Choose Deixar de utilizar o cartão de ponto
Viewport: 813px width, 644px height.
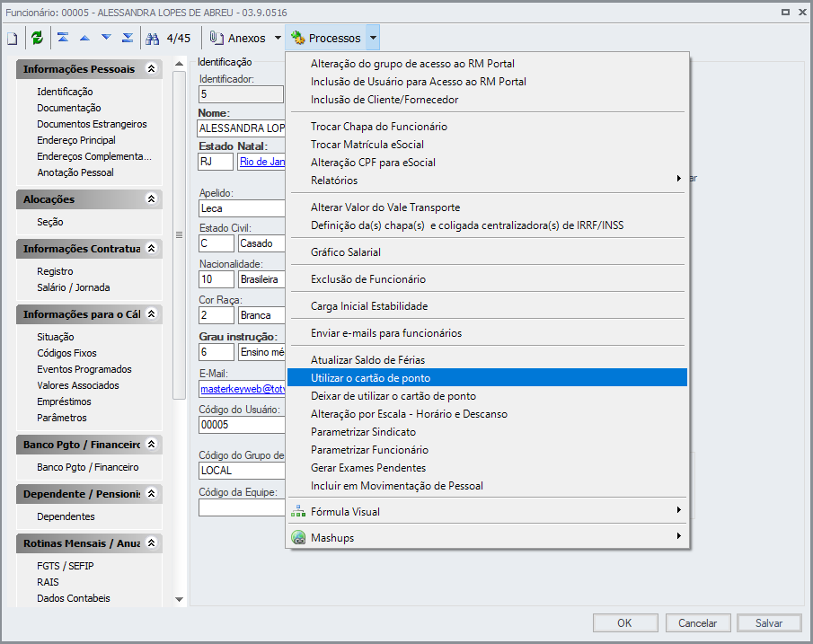point(487,395)
